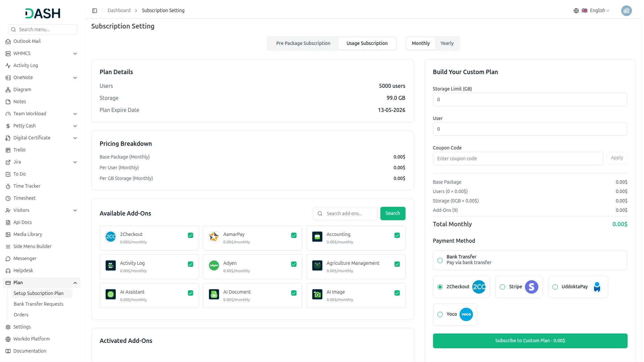Switch to Pre Package Subscription tab
Image resolution: width=644 pixels, height=362 pixels.
click(x=303, y=43)
